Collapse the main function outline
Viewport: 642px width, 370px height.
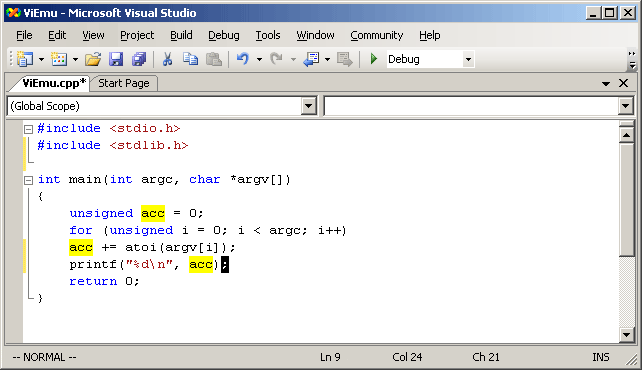28,180
